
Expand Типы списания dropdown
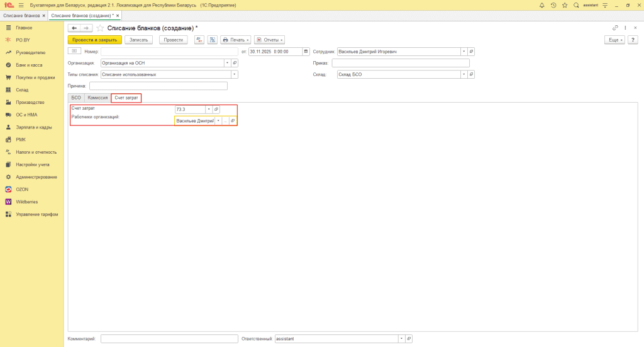pyautogui.click(x=235, y=74)
